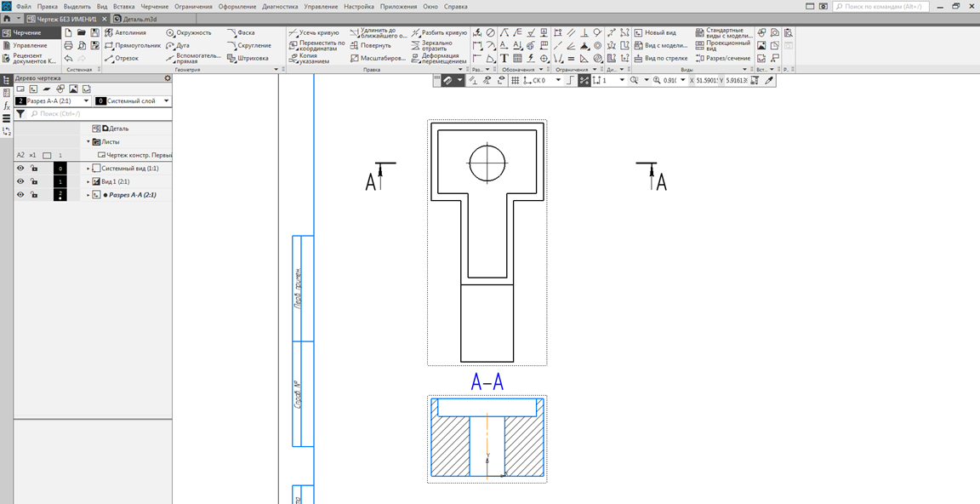Open the Файл menu
This screenshot has width=980, height=504.
point(23,6)
